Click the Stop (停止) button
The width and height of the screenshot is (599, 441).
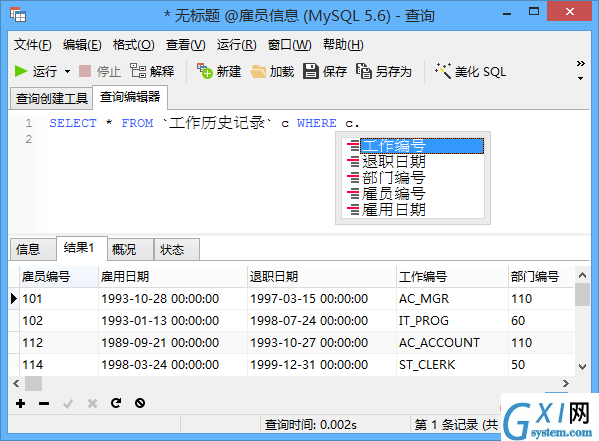pyautogui.click(x=100, y=71)
